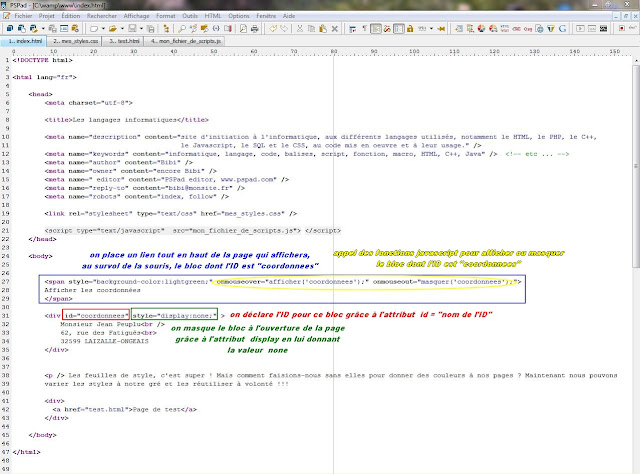Click the find magnifier icon
The image size is (640, 474).
[182, 29]
